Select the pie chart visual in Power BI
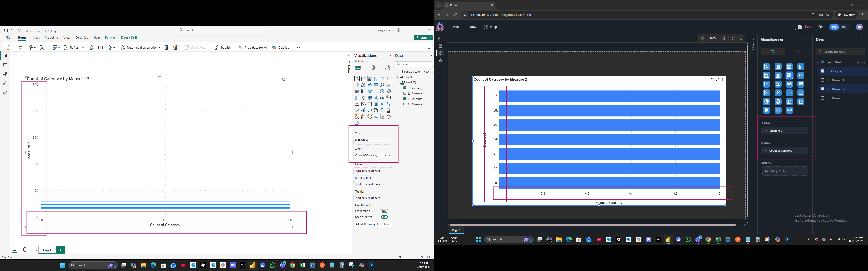 [x=382, y=91]
